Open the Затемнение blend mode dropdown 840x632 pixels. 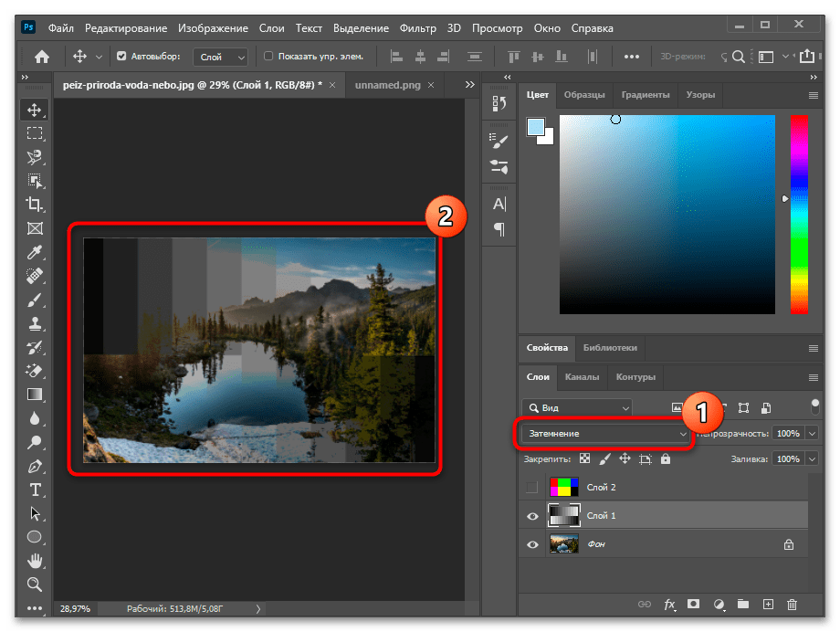click(604, 435)
